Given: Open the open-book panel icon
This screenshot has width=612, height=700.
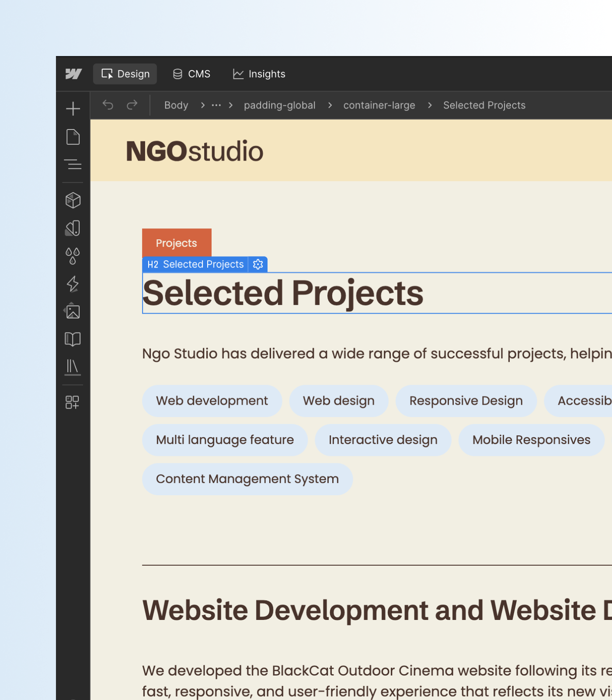Looking at the screenshot, I should 73,339.
